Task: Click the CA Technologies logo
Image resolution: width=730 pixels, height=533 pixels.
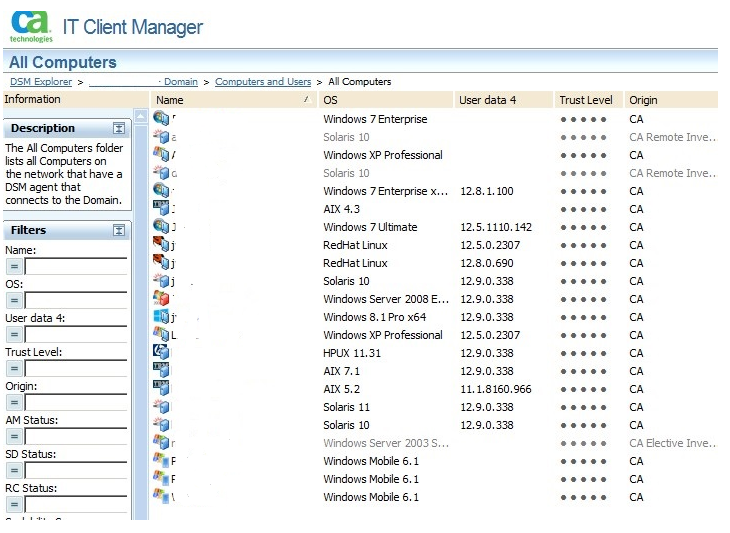Action: (30, 26)
